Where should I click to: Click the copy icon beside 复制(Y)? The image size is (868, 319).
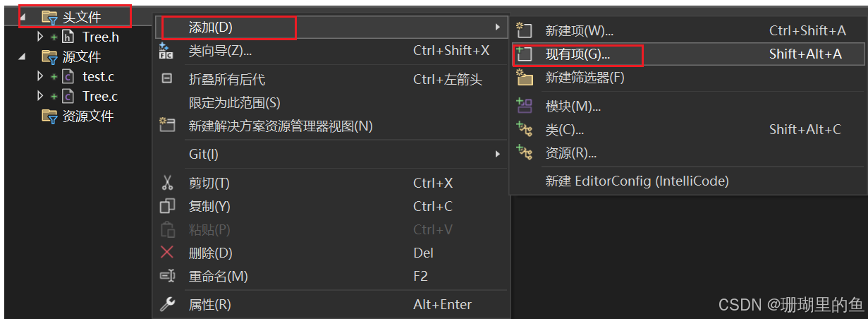pyautogui.click(x=167, y=207)
